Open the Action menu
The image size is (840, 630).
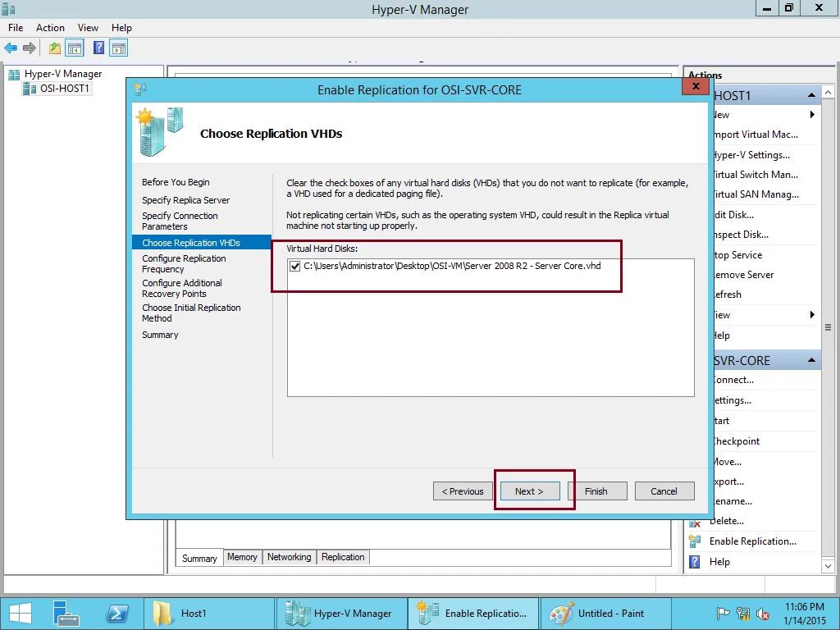(50, 28)
